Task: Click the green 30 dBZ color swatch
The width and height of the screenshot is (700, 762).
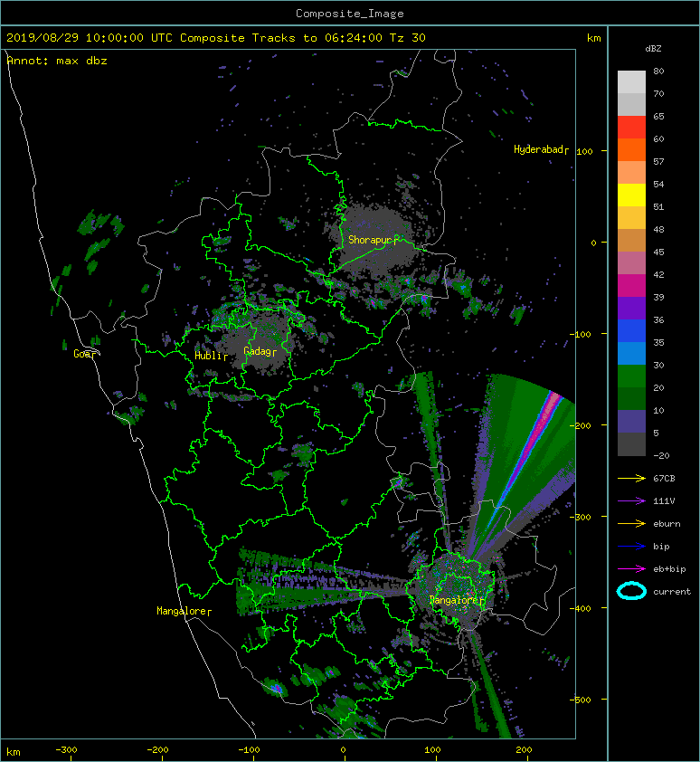Action: (x=631, y=376)
